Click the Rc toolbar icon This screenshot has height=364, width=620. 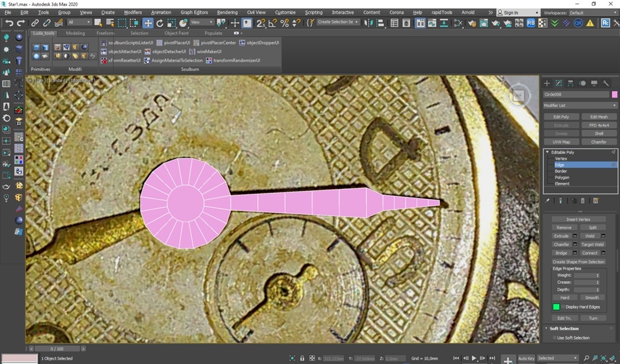pyautogui.click(x=606, y=23)
